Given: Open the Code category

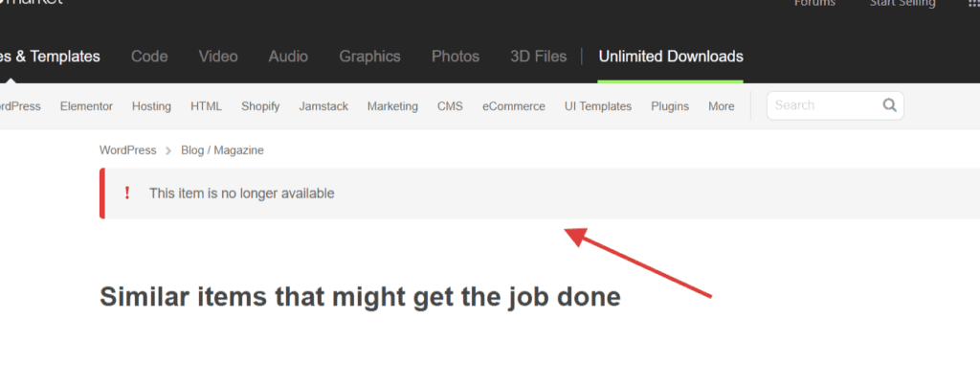Looking at the screenshot, I should pyautogui.click(x=149, y=57).
